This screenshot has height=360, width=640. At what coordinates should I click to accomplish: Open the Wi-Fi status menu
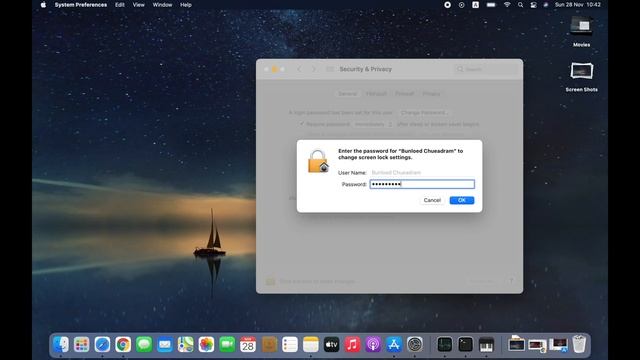(x=507, y=5)
